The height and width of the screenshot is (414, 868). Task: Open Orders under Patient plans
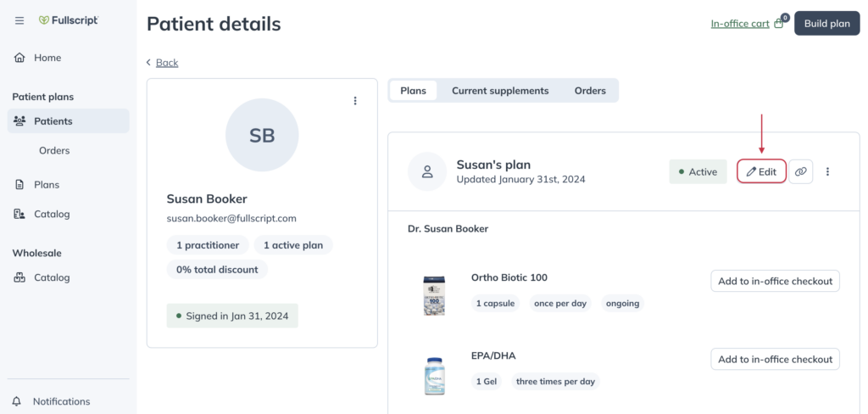click(x=54, y=150)
